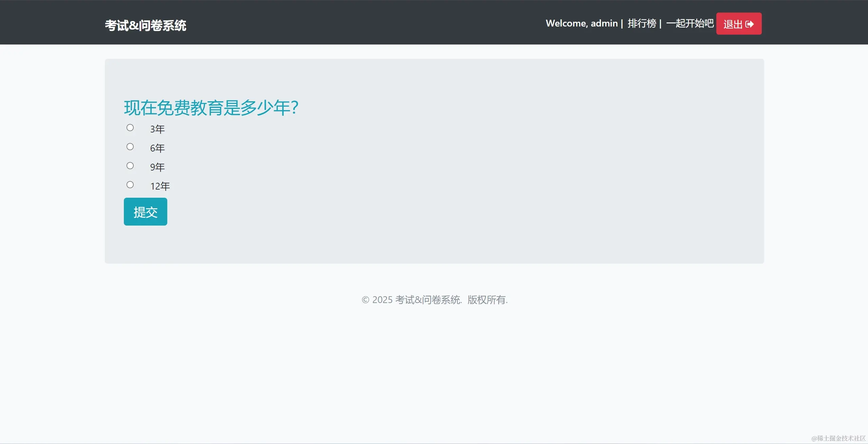Click the 3年 option label
Viewport: 868px width, 444px height.
coord(157,129)
